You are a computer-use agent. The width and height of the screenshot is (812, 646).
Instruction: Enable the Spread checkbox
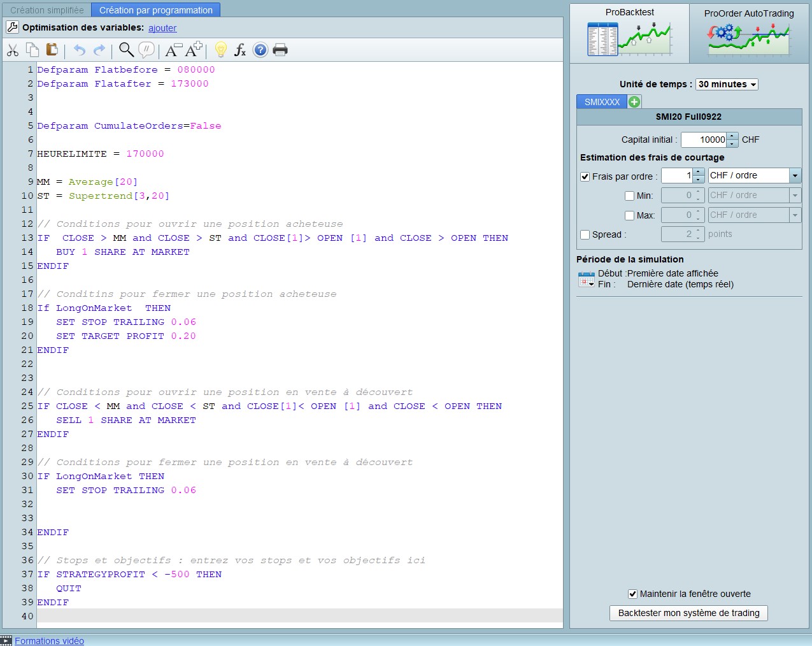pos(585,234)
